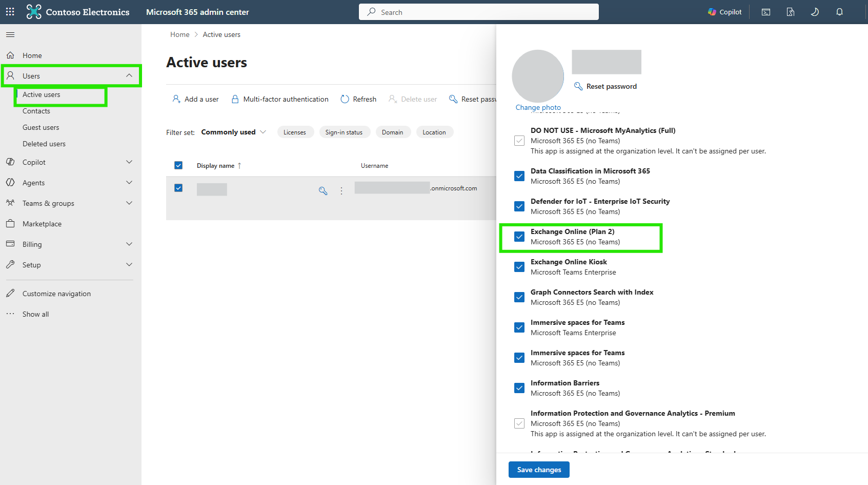The height and width of the screenshot is (485, 868).
Task: Click the Delete user icon
Action: click(393, 99)
